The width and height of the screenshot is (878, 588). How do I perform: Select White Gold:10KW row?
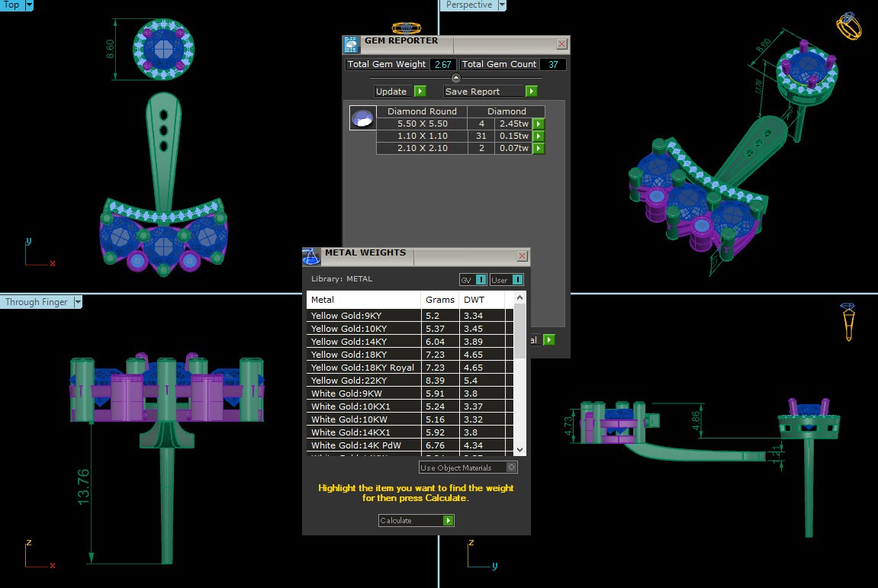pyautogui.click(x=363, y=419)
